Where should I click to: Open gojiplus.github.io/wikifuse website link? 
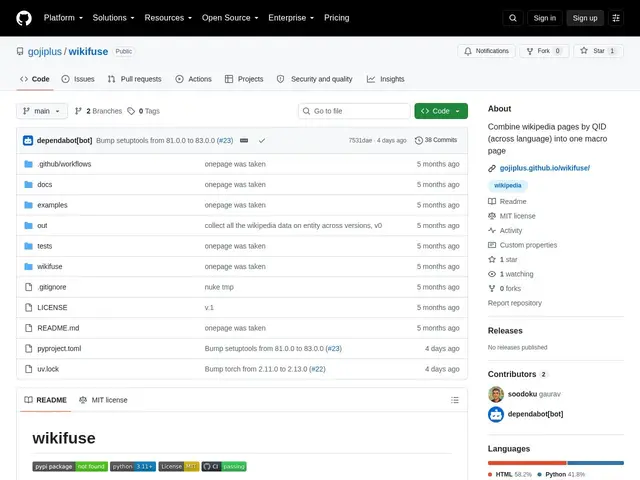[x=544, y=168]
